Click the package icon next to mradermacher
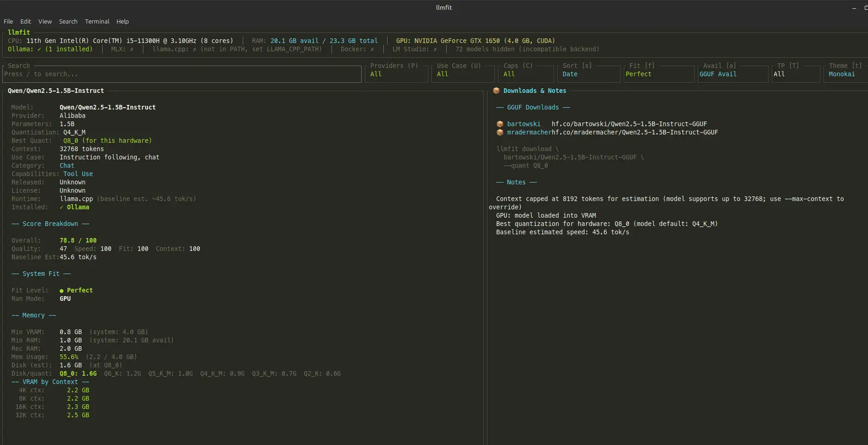The image size is (868, 445). point(499,132)
